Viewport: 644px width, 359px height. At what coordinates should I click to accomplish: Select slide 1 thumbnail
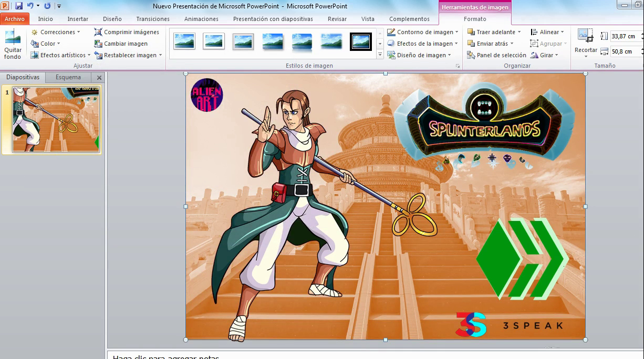(x=56, y=120)
